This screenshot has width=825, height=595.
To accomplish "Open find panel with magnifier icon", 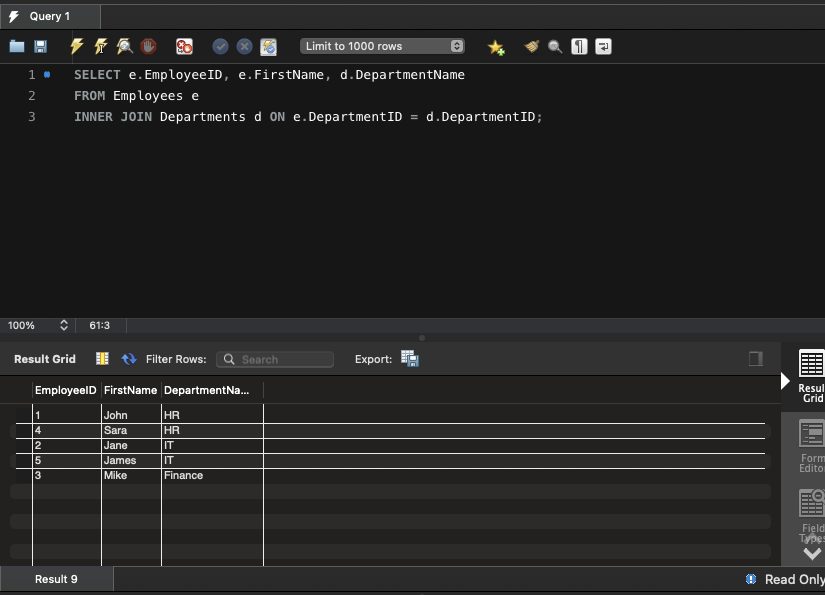I will click(x=555, y=46).
